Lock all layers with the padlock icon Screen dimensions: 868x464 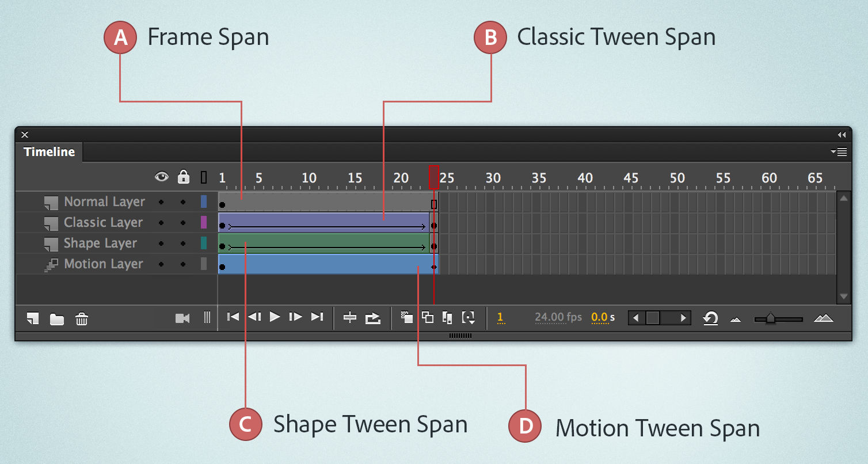tap(183, 177)
